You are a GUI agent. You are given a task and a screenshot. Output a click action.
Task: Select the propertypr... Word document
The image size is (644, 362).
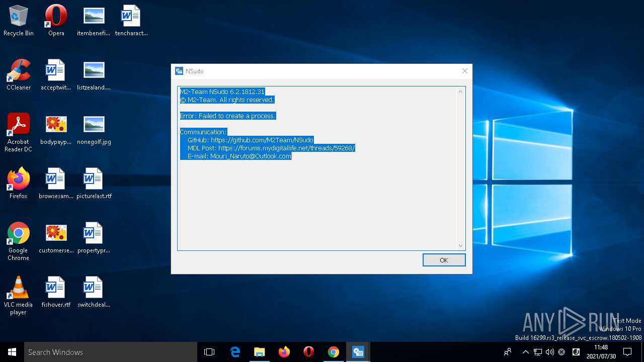(x=94, y=238)
